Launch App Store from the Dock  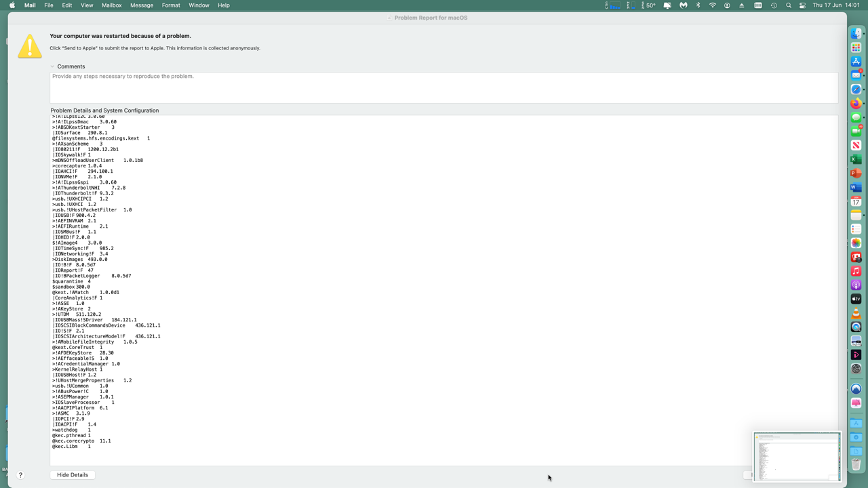click(x=856, y=61)
